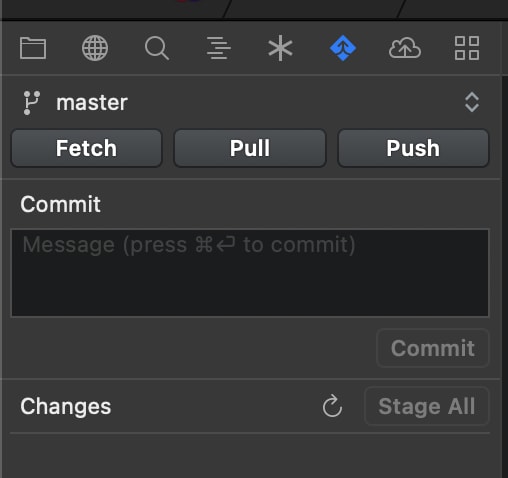Select the blue Git source control icon
This screenshot has height=478, width=508.
343,48
